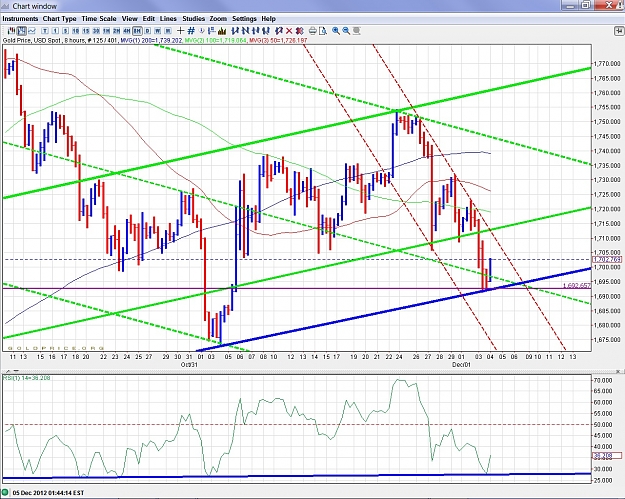Open the Settings menu
Screen dimensions: 625x499
coord(244,19)
